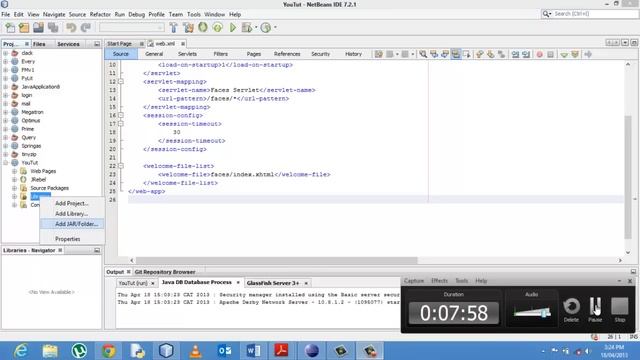
Task: Open Word from the taskbar
Action: point(253,351)
